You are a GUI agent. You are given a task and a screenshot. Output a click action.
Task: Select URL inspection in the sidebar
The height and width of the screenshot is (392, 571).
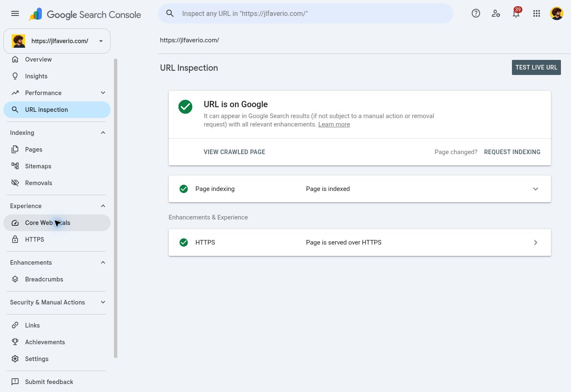point(57,110)
